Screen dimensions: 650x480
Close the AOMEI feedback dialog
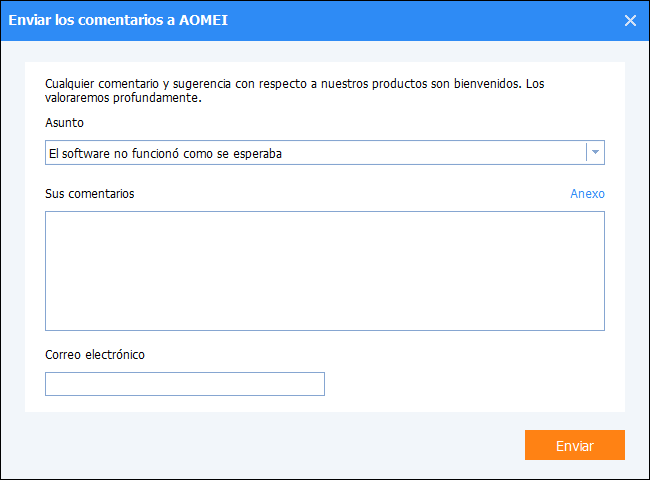coord(630,20)
